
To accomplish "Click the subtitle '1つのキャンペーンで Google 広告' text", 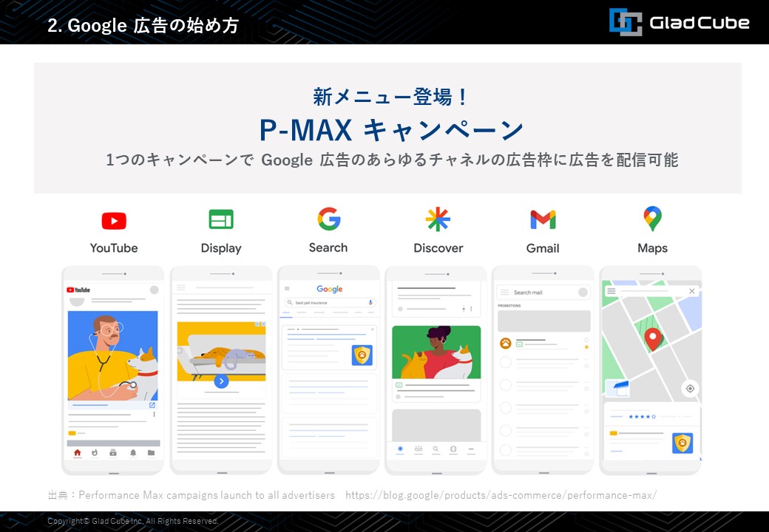I will tap(392, 160).
